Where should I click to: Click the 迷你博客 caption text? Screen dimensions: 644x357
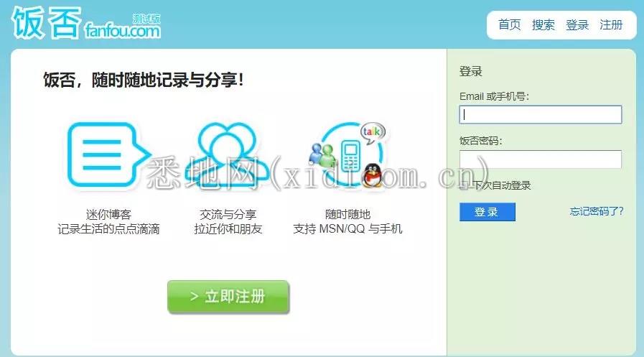pyautogui.click(x=108, y=214)
